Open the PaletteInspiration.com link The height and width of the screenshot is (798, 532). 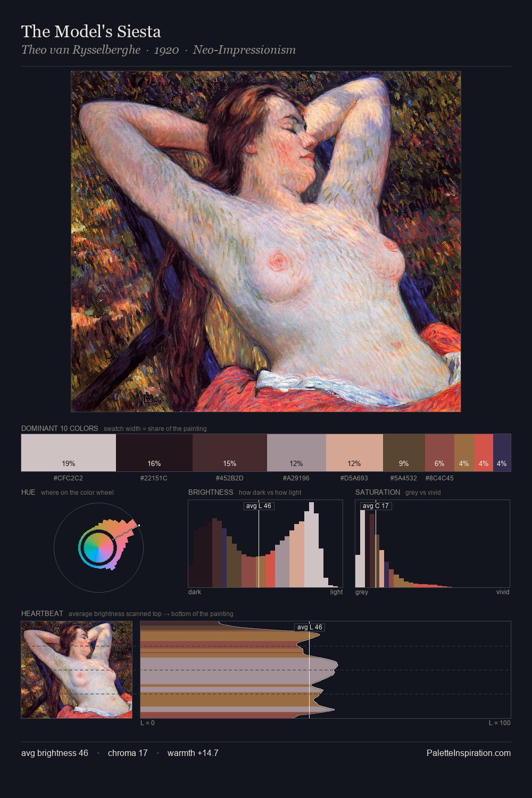click(x=469, y=753)
